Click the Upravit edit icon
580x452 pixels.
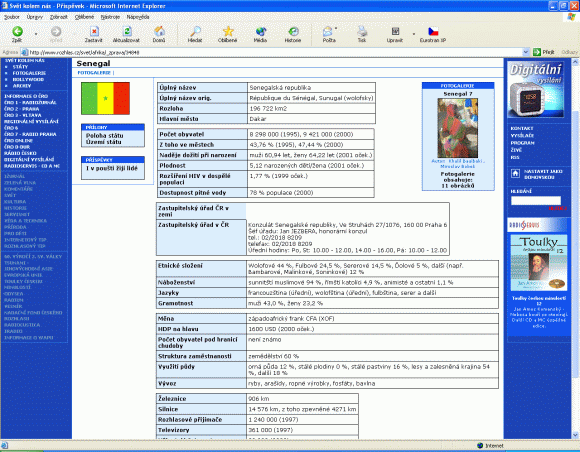pos(395,32)
